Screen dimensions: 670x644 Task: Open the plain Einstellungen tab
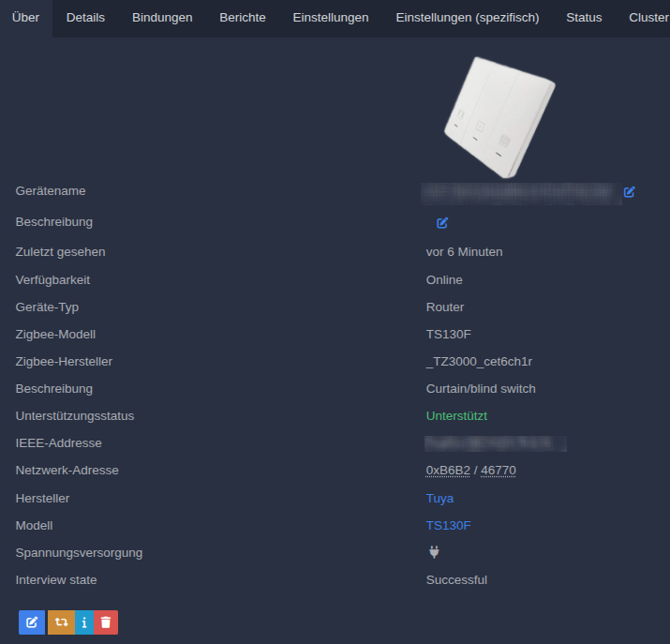pos(331,18)
